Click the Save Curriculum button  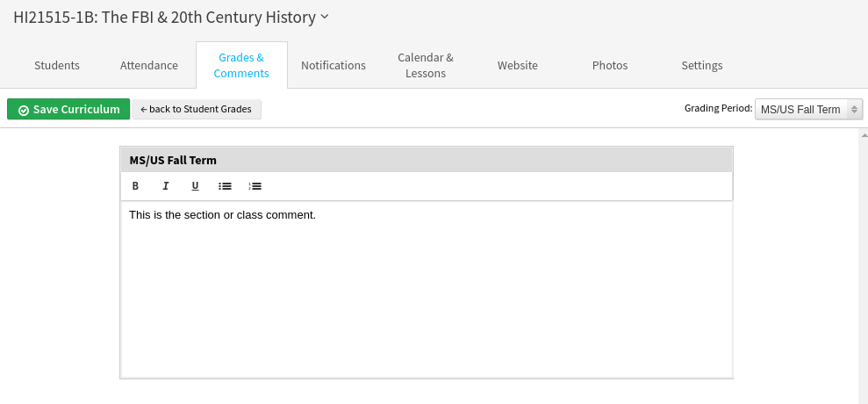(68, 109)
